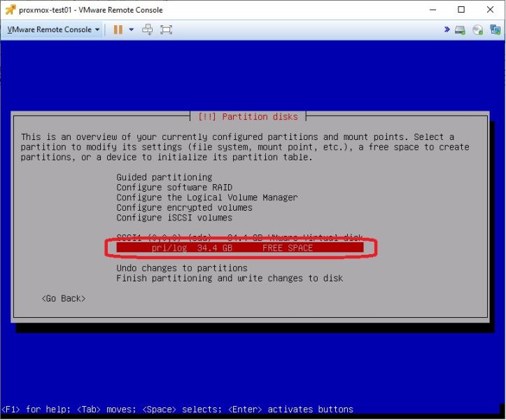The height and width of the screenshot is (420, 506).
Task: Close the VMware Remote Console window
Action: 490,10
